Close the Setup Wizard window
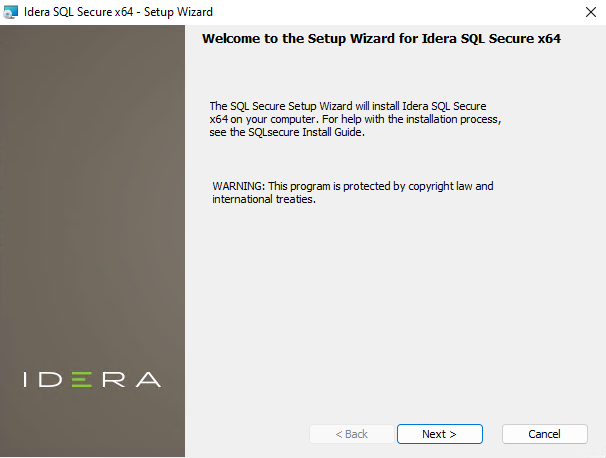This screenshot has height=458, width=606. pos(583,12)
